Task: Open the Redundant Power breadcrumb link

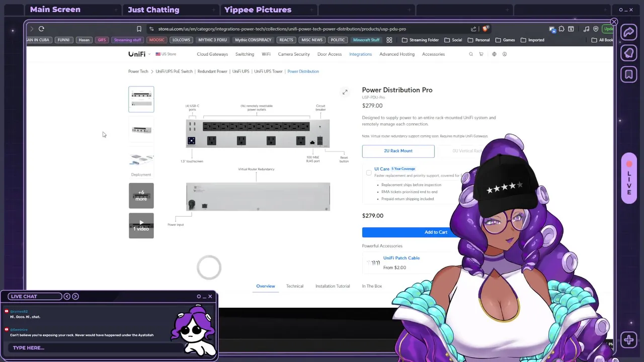Action: point(212,71)
